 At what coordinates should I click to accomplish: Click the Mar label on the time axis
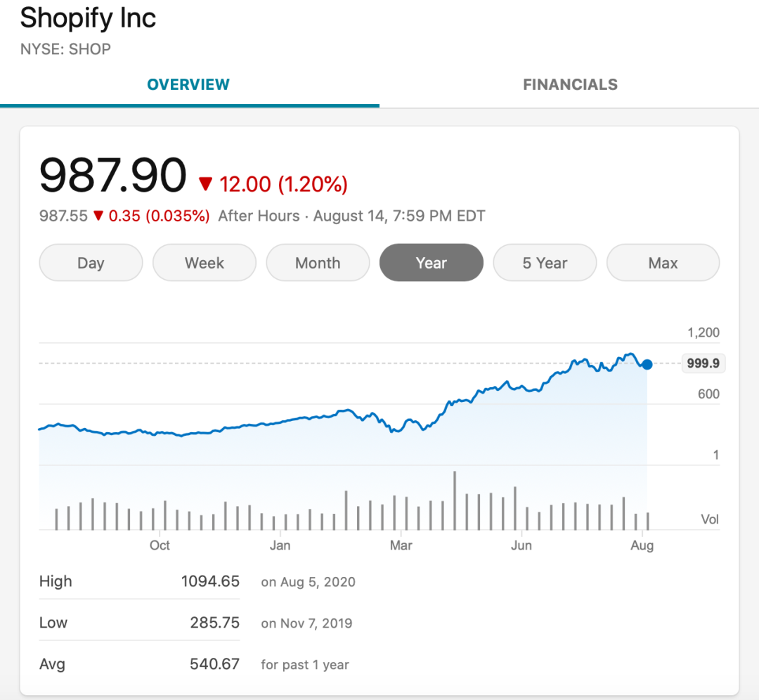[x=401, y=545]
